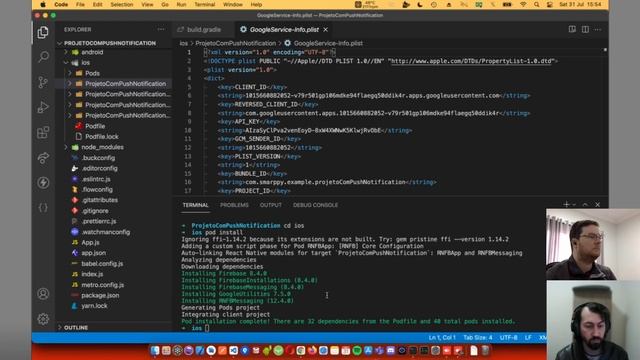Click the Wi-Fi status icon
The height and width of the screenshot is (360, 640).
(523, 4)
